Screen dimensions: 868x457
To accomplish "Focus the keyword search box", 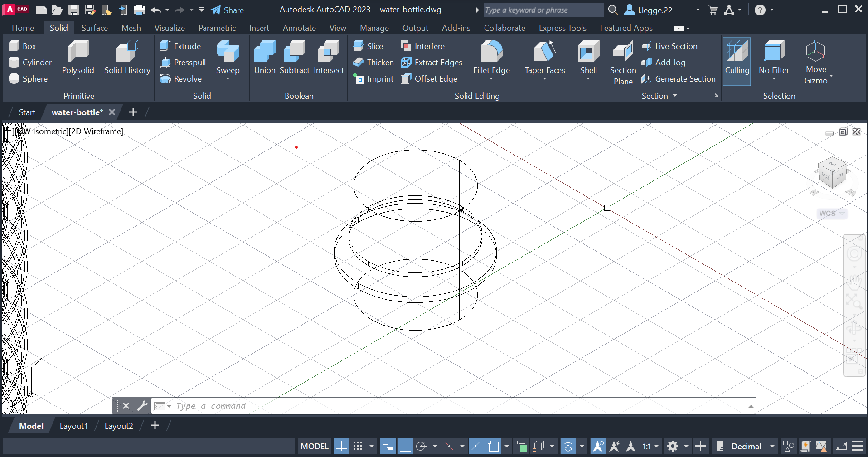I will click(x=543, y=10).
